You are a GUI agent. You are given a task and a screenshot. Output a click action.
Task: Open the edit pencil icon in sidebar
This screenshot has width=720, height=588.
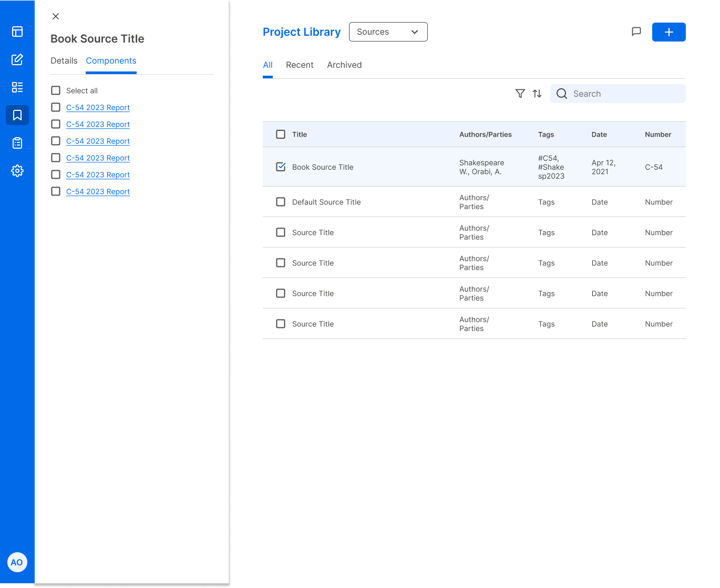pyautogui.click(x=17, y=59)
